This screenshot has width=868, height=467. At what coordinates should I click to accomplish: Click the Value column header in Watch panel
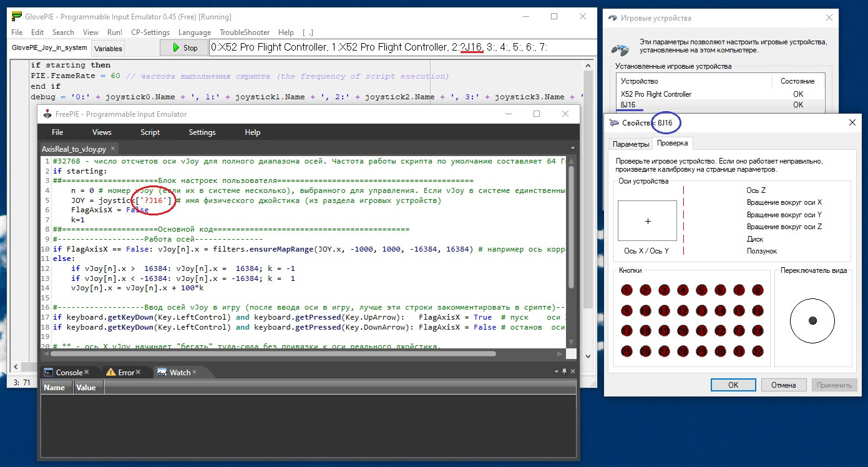(88, 388)
